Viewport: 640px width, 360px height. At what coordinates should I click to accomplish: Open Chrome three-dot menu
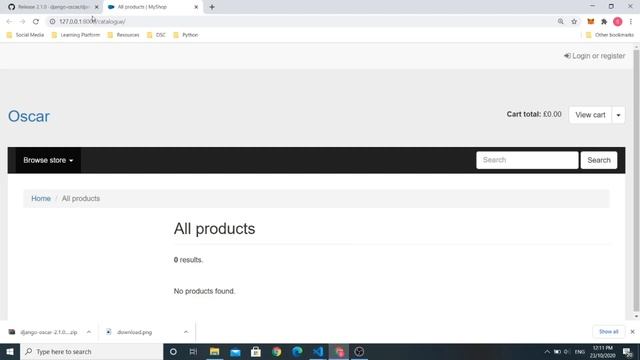click(631, 22)
